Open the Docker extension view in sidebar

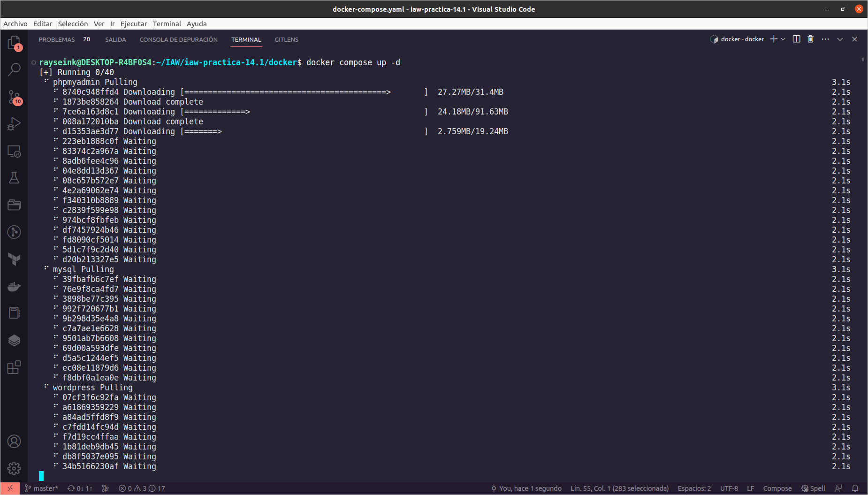pos(14,286)
